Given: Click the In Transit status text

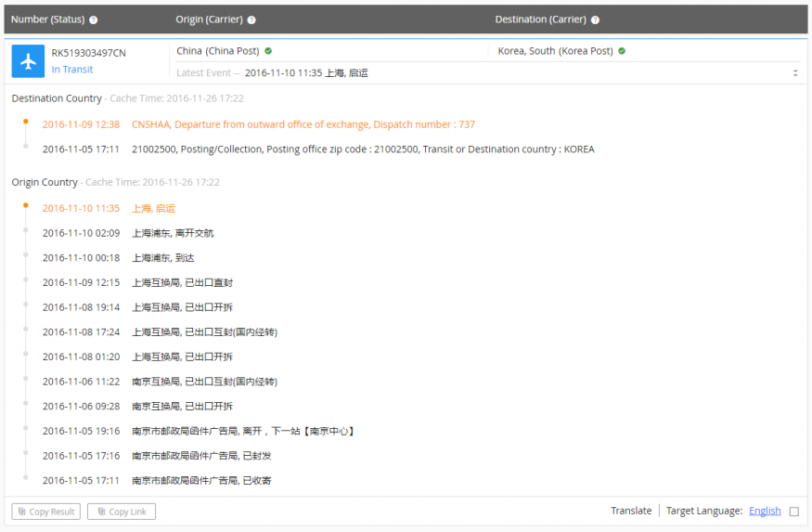Looking at the screenshot, I should point(72,70).
